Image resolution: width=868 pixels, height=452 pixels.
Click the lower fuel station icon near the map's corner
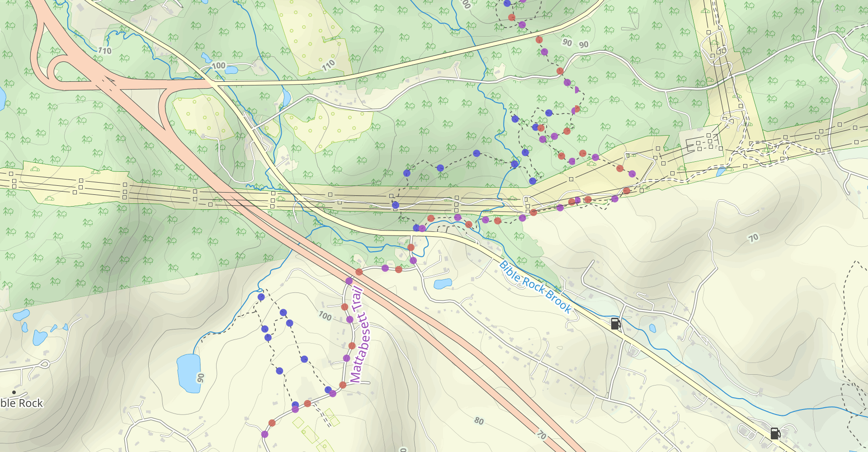(x=775, y=433)
